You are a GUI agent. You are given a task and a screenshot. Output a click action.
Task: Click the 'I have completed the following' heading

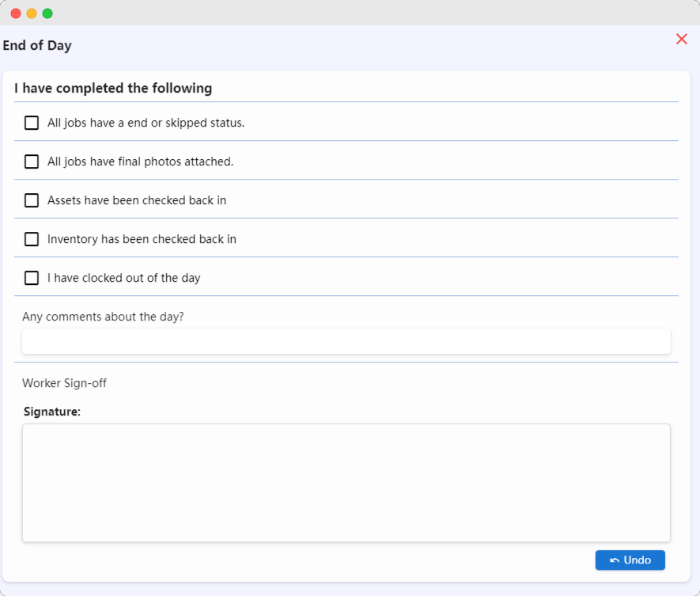(x=113, y=88)
